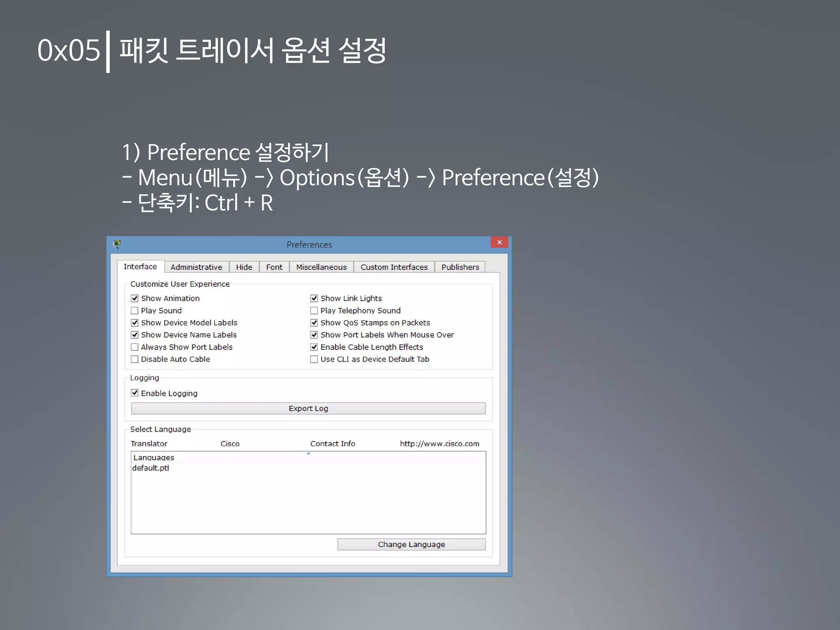The height and width of the screenshot is (630, 840).
Task: Open the Miscellaneous tab
Action: coord(322,267)
